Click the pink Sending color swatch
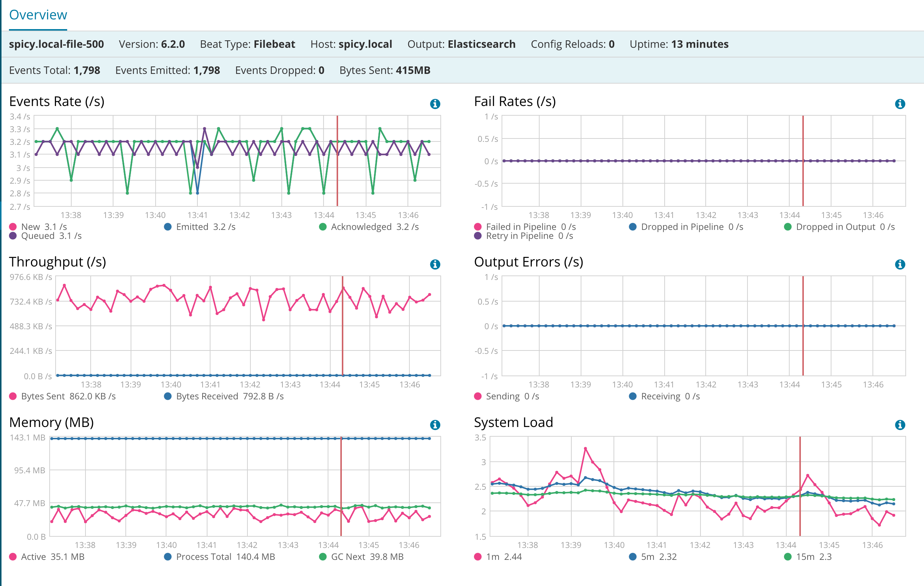The image size is (924, 586). coord(477,396)
